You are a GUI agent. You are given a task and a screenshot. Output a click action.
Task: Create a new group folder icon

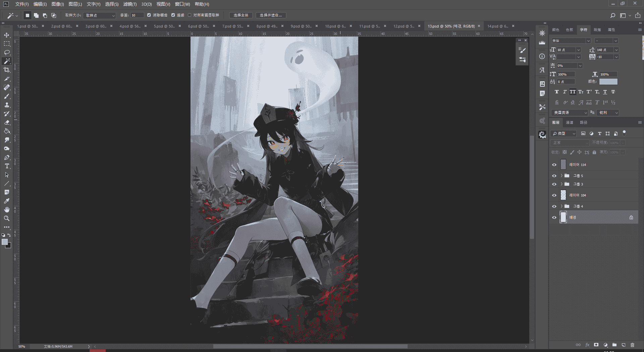pyautogui.click(x=614, y=345)
